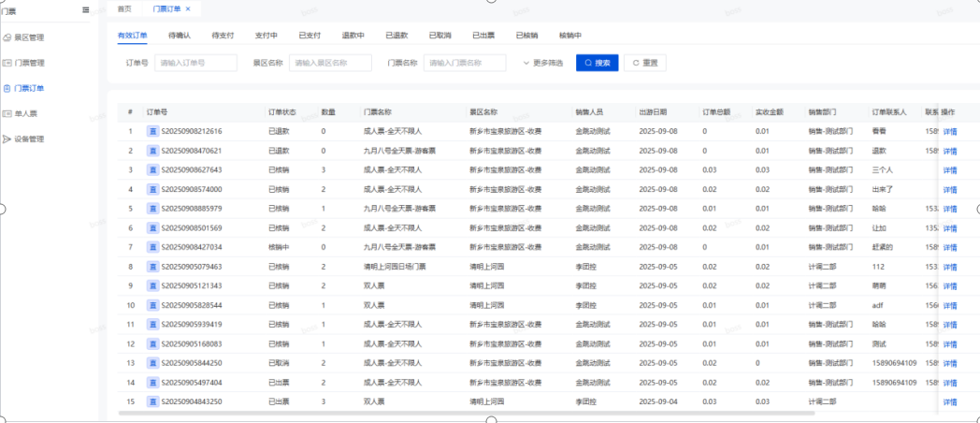Image resolution: width=980 pixels, height=423 pixels.
Task: Open 详情 for order S20250908627643
Action: 949,169
